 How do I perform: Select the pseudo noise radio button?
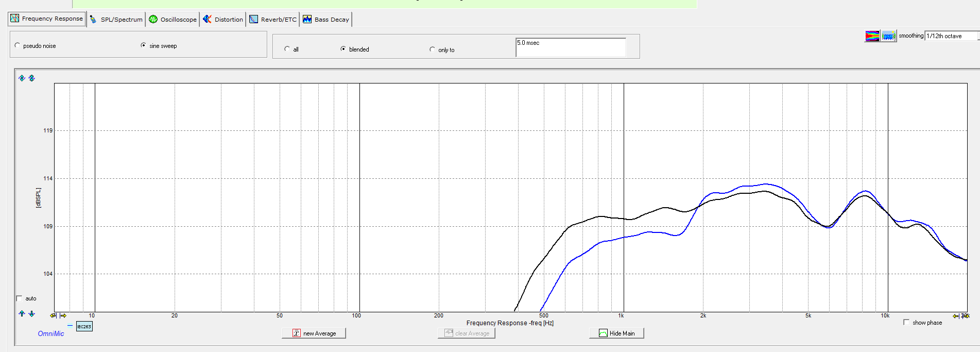click(x=18, y=45)
